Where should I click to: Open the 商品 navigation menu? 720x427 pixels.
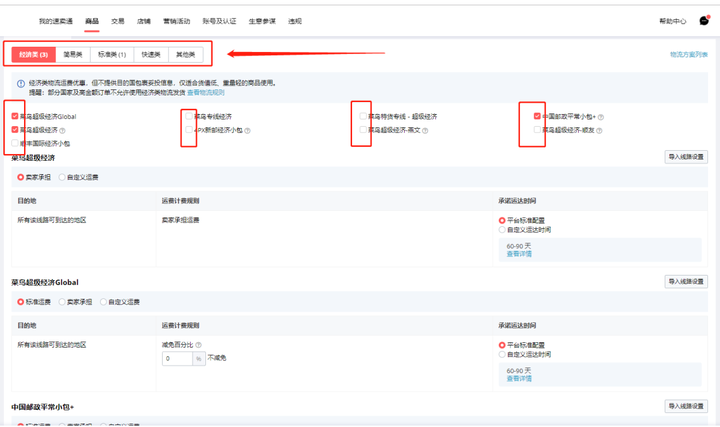92,21
